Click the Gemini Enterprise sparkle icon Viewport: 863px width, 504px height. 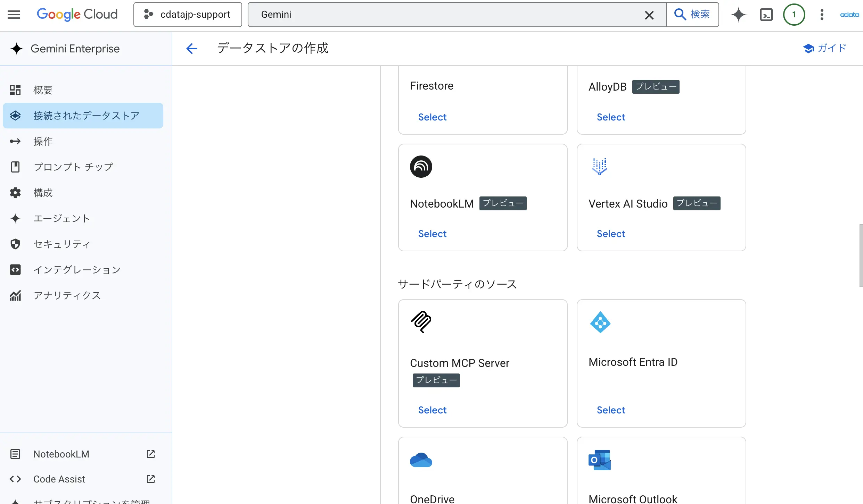click(16, 49)
